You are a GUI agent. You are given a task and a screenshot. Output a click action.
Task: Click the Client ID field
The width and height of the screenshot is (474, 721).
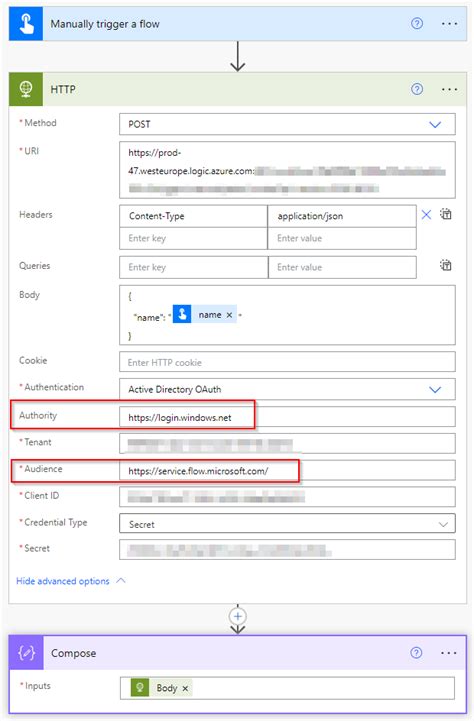(x=287, y=497)
